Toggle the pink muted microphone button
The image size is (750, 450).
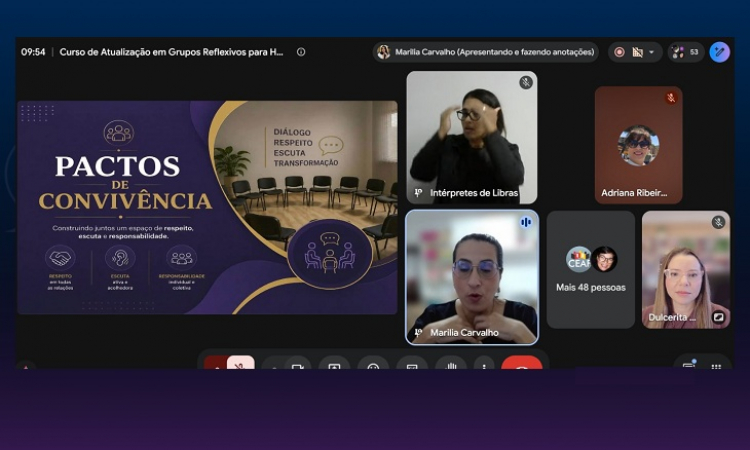(x=241, y=363)
